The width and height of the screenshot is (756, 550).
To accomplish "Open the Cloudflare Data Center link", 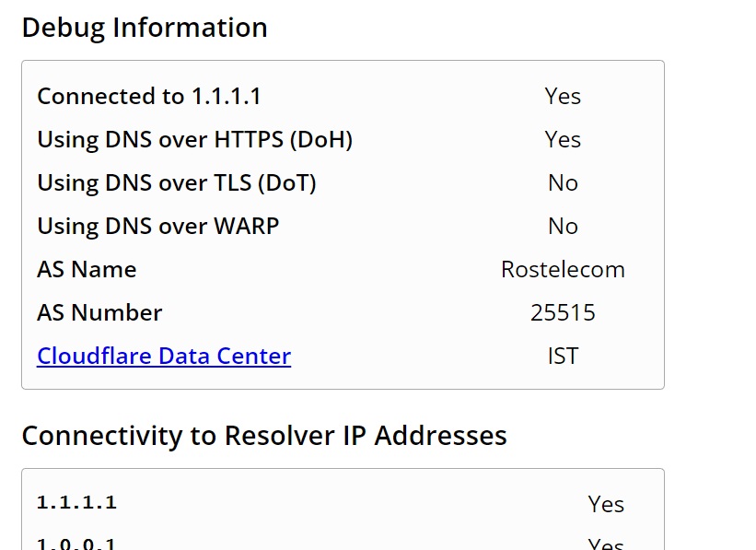I will [164, 356].
